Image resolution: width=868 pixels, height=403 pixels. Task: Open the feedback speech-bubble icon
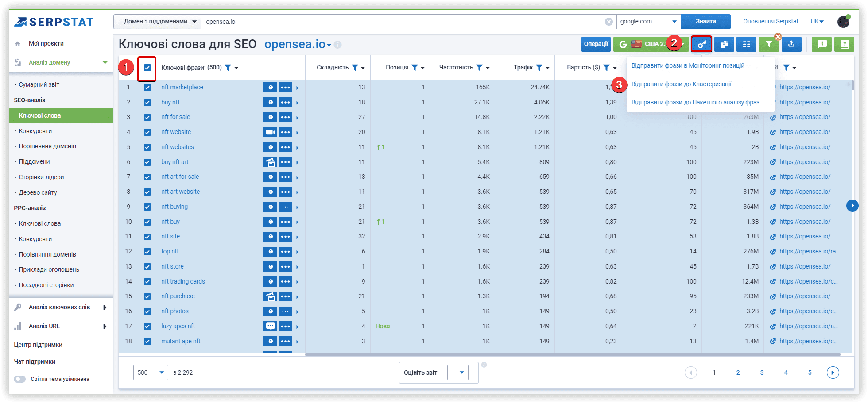tap(822, 44)
